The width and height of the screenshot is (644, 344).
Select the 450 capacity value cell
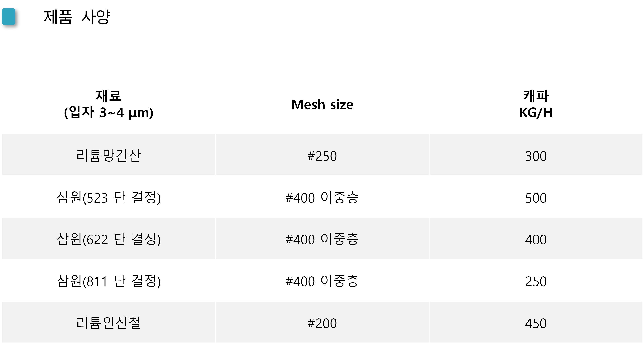pyautogui.click(x=536, y=323)
